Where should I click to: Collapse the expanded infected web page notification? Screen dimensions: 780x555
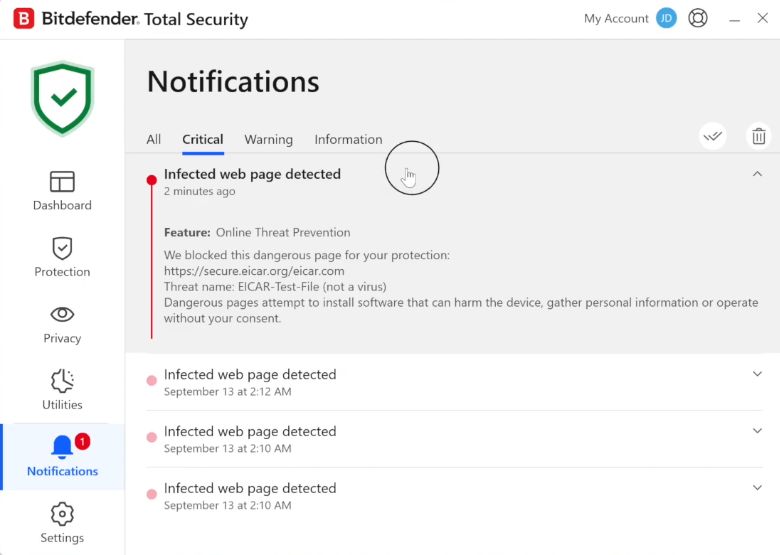point(757,174)
